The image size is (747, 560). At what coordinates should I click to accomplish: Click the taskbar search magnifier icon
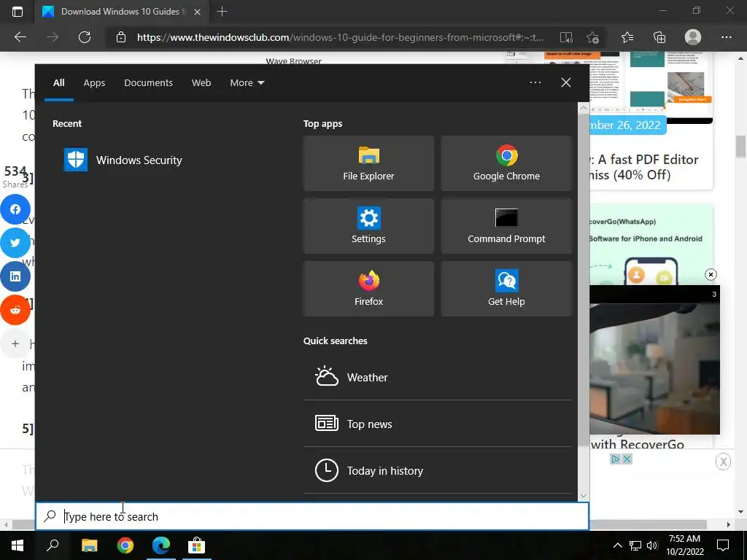point(53,545)
